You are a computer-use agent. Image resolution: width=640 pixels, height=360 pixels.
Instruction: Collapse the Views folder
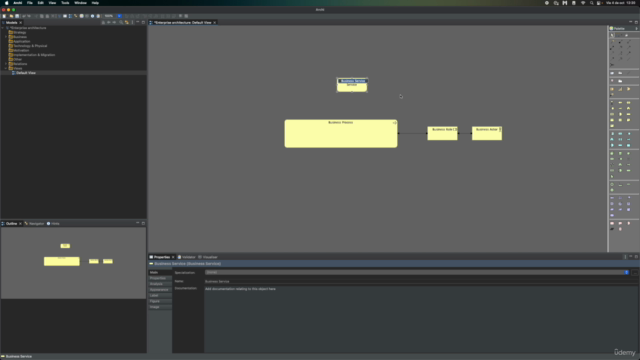(x=6, y=68)
